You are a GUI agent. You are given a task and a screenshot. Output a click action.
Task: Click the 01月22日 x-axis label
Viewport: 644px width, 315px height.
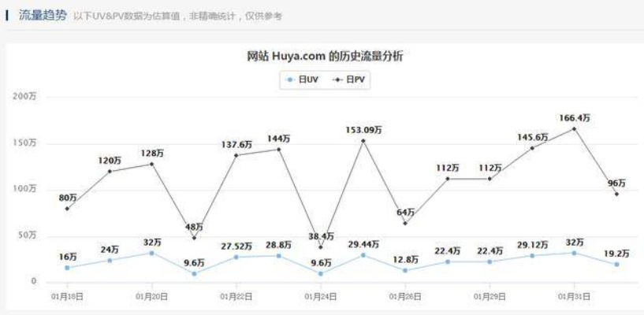[236, 297]
